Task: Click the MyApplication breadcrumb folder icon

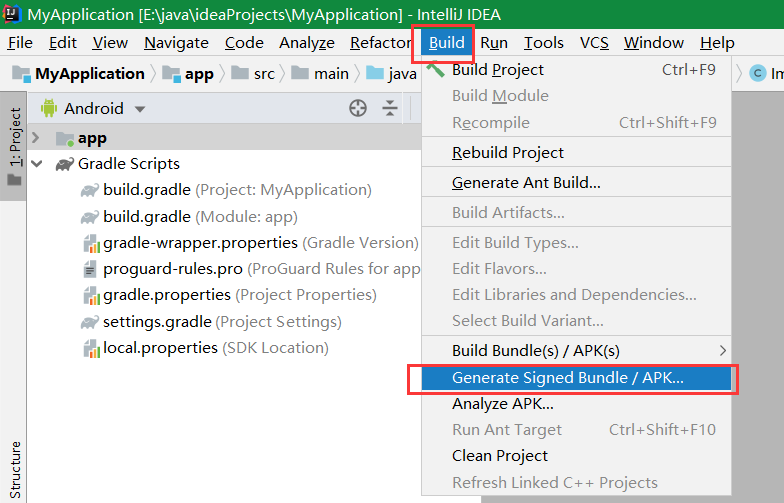Action: tap(21, 74)
